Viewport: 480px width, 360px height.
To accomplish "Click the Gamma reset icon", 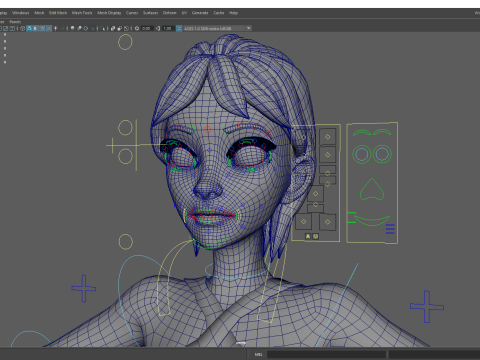I will 158,28.
